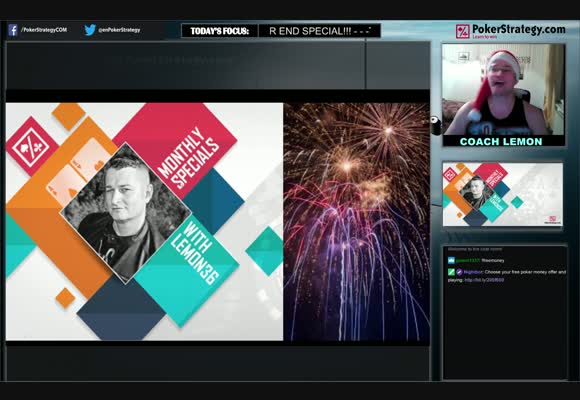Viewport: 580px width, 400px height.
Task: Click the green chat username in the first message
Action: pyautogui.click(x=468, y=260)
